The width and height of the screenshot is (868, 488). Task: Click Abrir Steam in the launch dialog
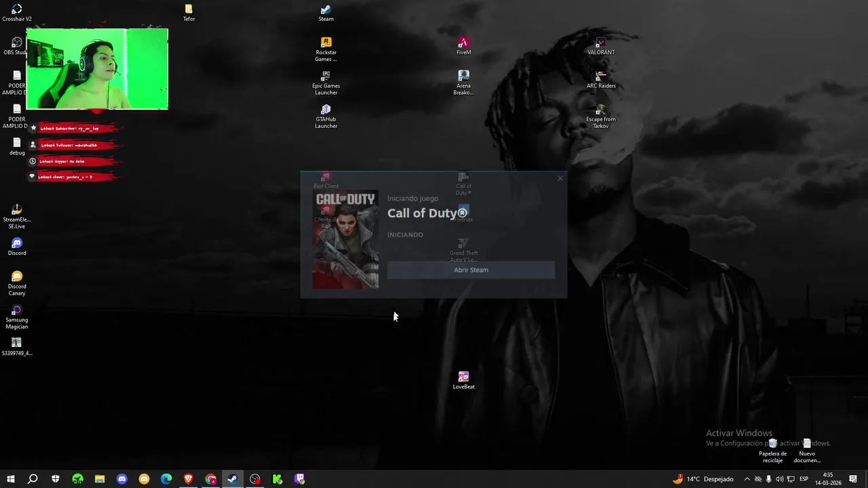pyautogui.click(x=471, y=270)
